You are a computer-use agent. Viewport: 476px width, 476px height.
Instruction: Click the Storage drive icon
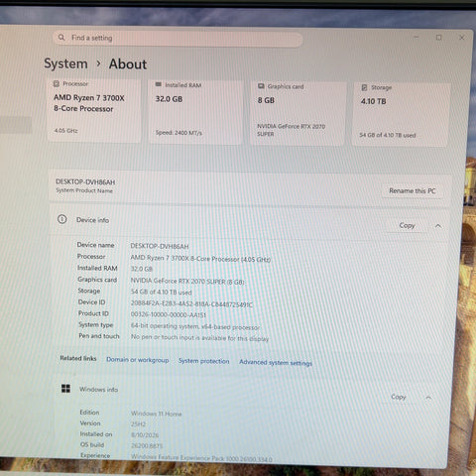364,87
